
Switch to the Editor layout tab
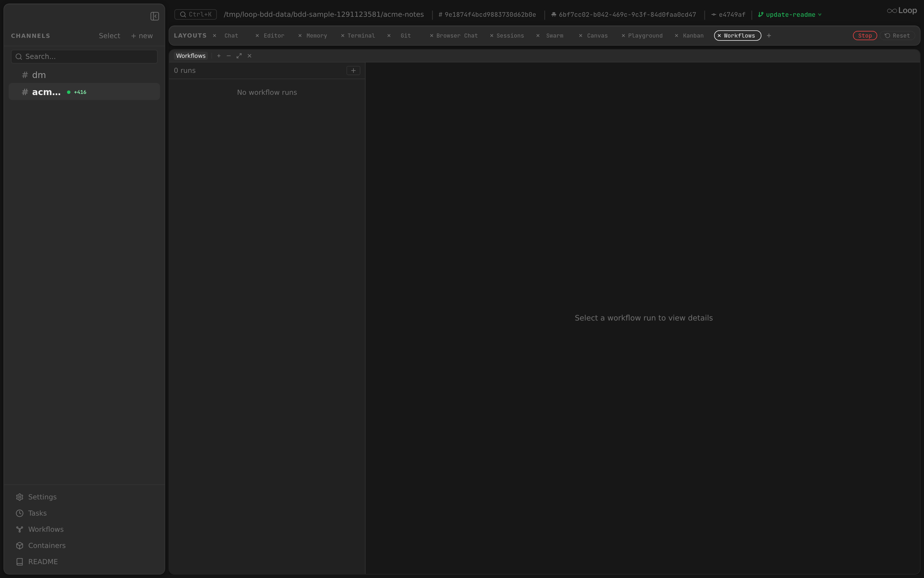pyautogui.click(x=274, y=36)
